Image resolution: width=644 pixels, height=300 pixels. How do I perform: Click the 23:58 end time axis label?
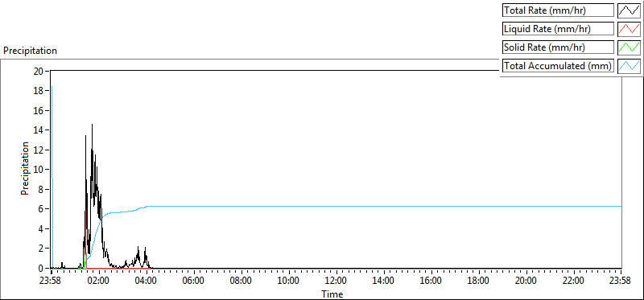(621, 282)
